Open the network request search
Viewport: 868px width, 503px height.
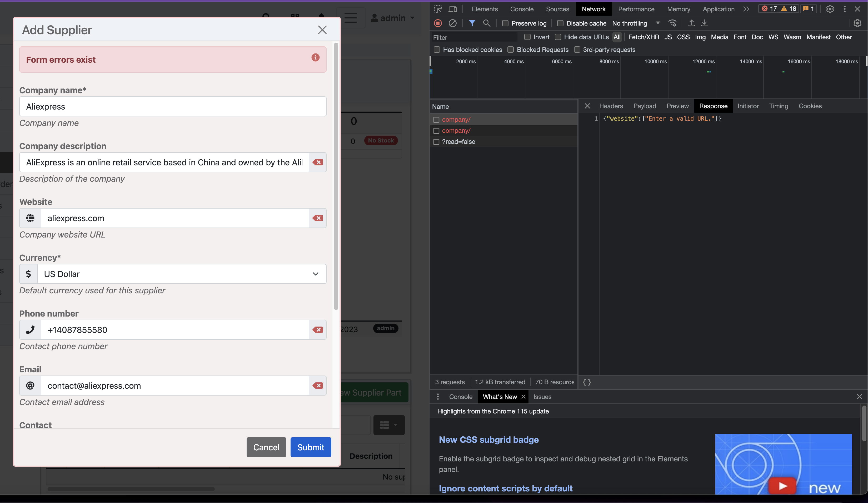(x=487, y=23)
